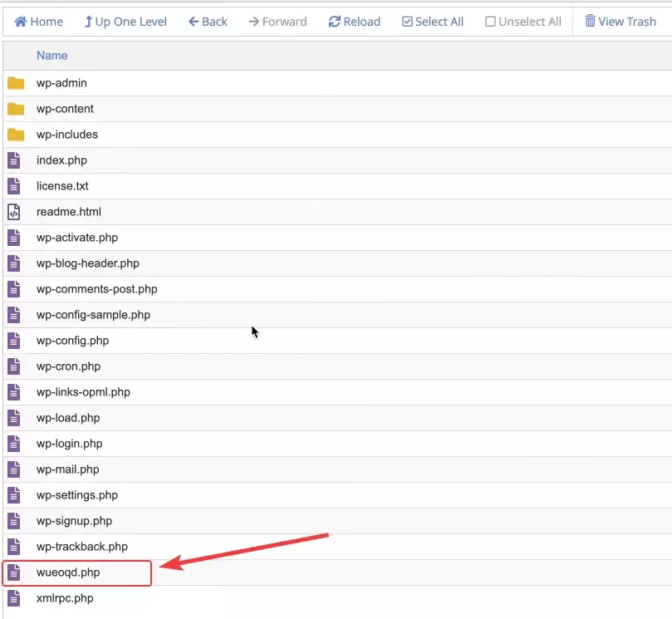The image size is (672, 619).
Task: Select the wp-load.php file name
Action: (x=68, y=418)
